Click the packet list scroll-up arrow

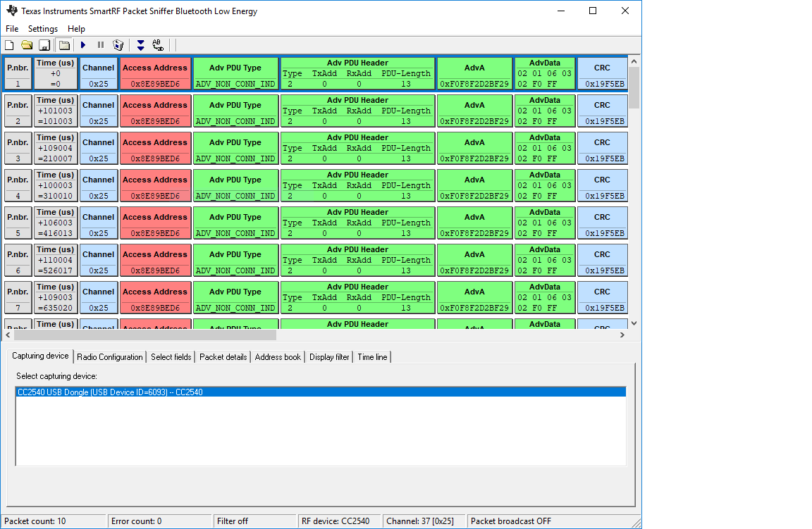634,61
